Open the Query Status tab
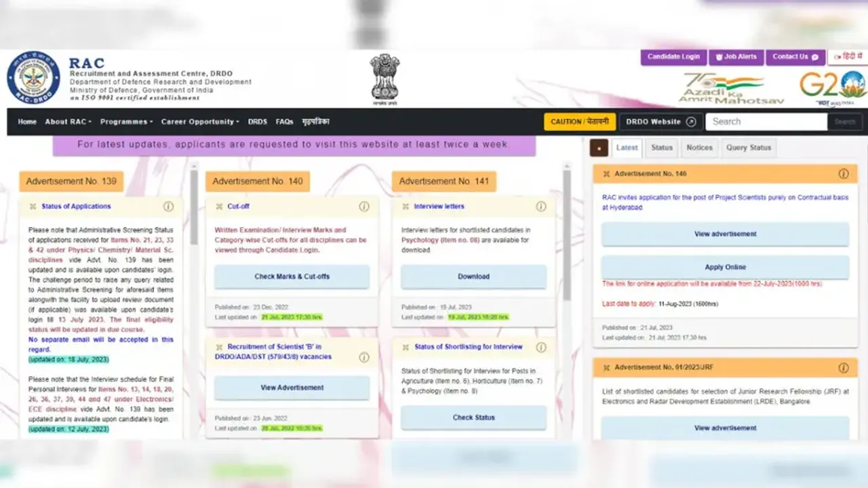 tap(749, 147)
